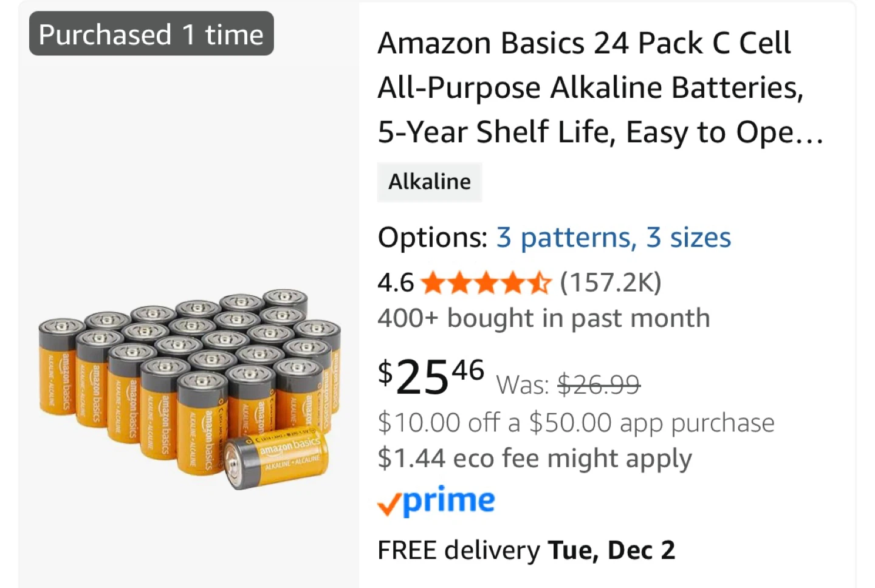
Task: Click the first orange rating star
Action: [432, 283]
